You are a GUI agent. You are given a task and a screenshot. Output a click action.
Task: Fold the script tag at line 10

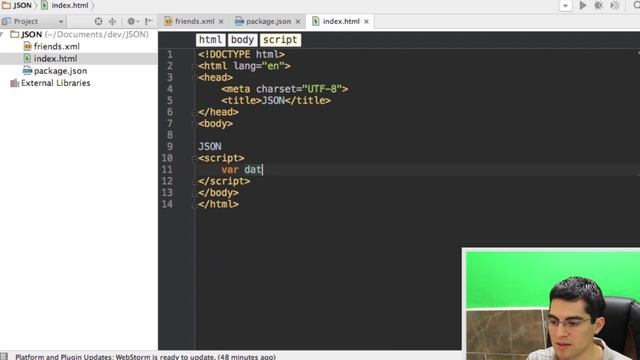[195, 158]
